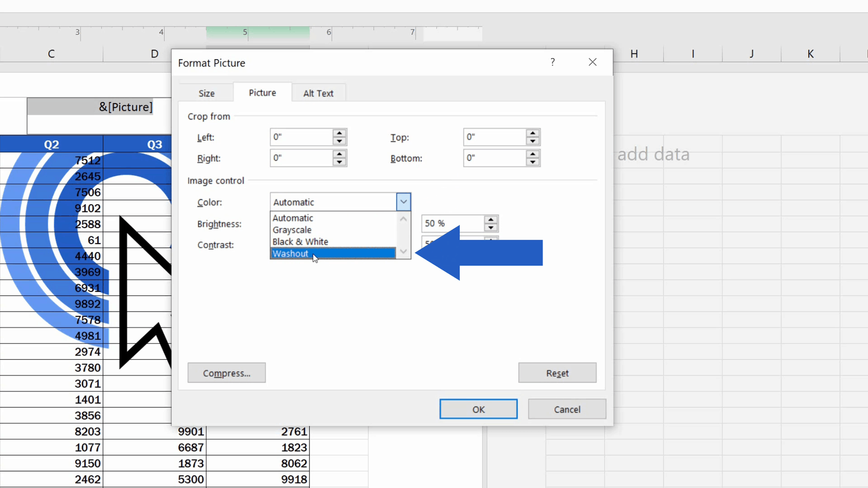868x488 pixels.
Task: Open dialog help with the question mark
Action: (x=553, y=62)
